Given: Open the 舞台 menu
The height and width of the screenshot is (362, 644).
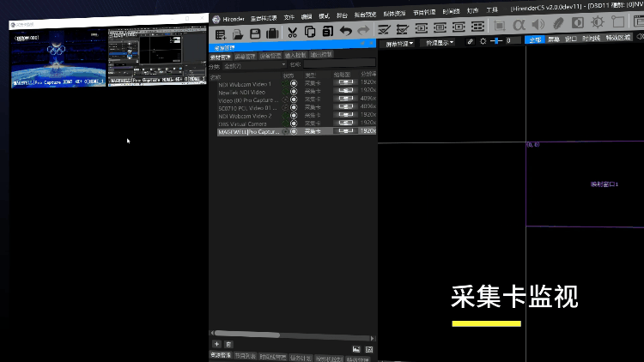Looking at the screenshot, I should (x=342, y=15).
